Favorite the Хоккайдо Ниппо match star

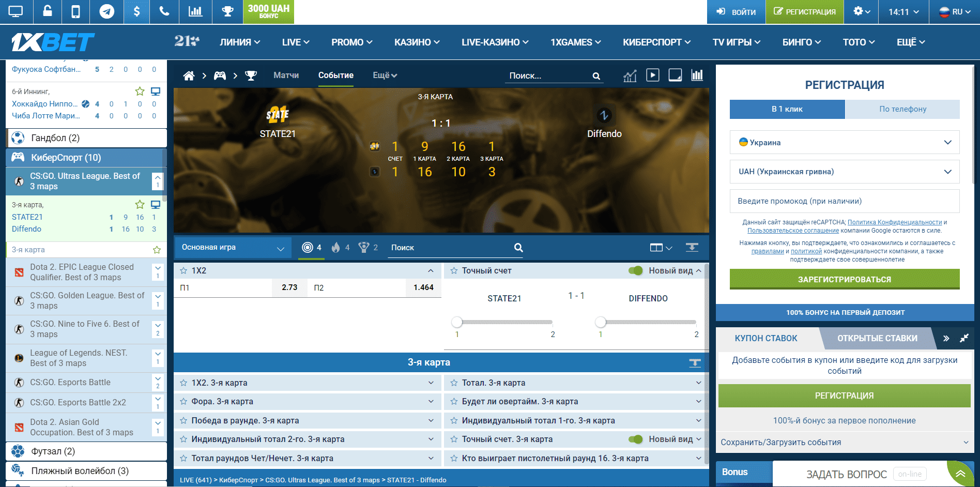click(140, 91)
